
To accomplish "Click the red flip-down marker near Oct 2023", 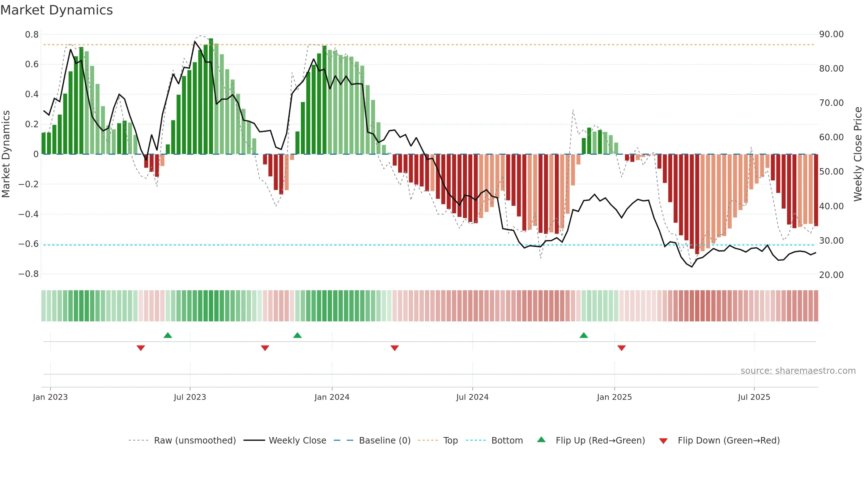I will [265, 348].
